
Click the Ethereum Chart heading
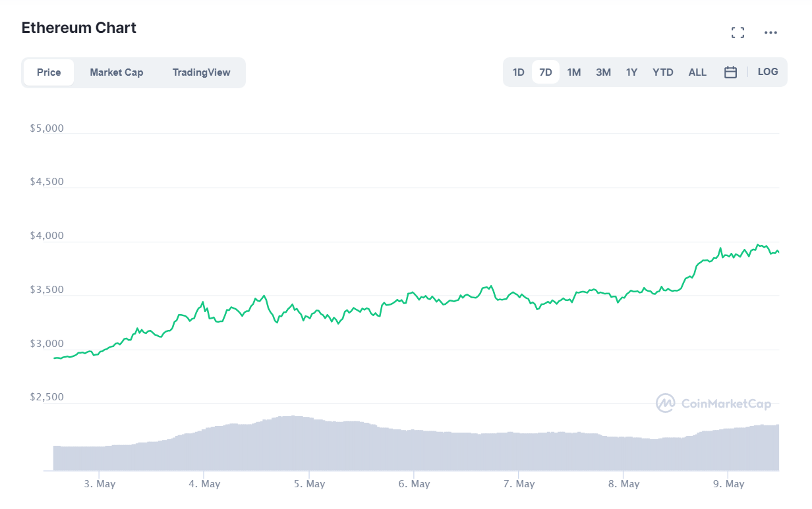point(79,28)
